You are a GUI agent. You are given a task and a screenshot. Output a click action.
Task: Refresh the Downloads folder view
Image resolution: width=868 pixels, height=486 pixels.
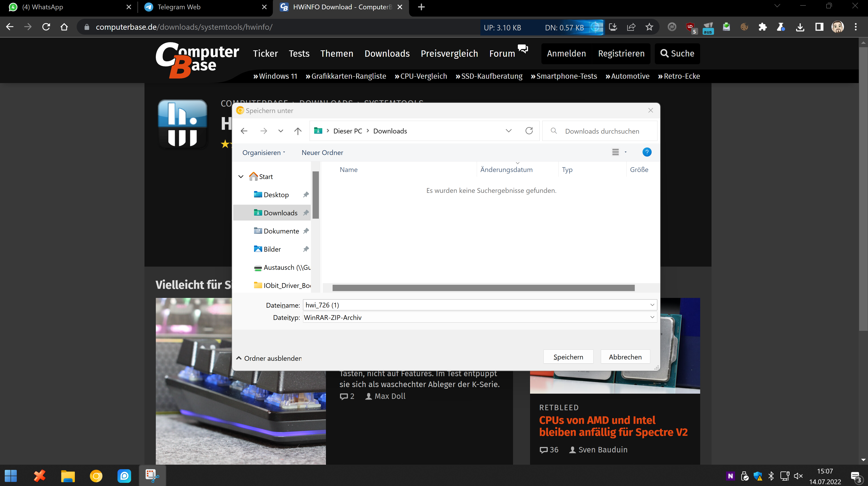(529, 131)
